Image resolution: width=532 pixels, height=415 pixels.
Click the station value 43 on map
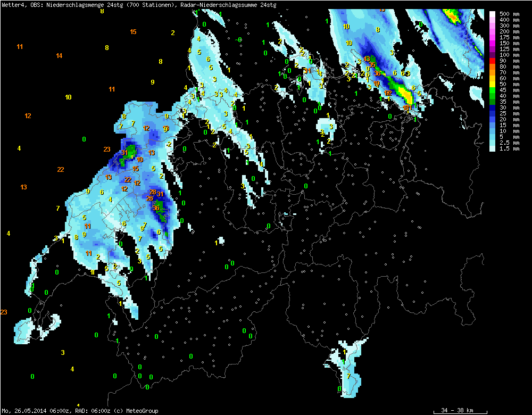[x=367, y=59]
